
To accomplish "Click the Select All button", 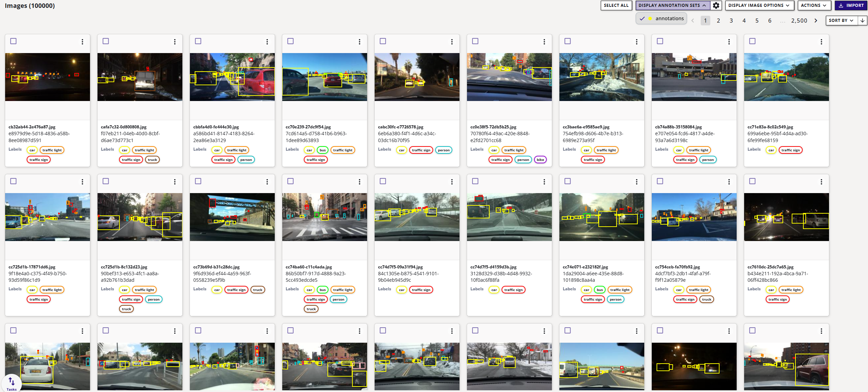I will [x=616, y=5].
